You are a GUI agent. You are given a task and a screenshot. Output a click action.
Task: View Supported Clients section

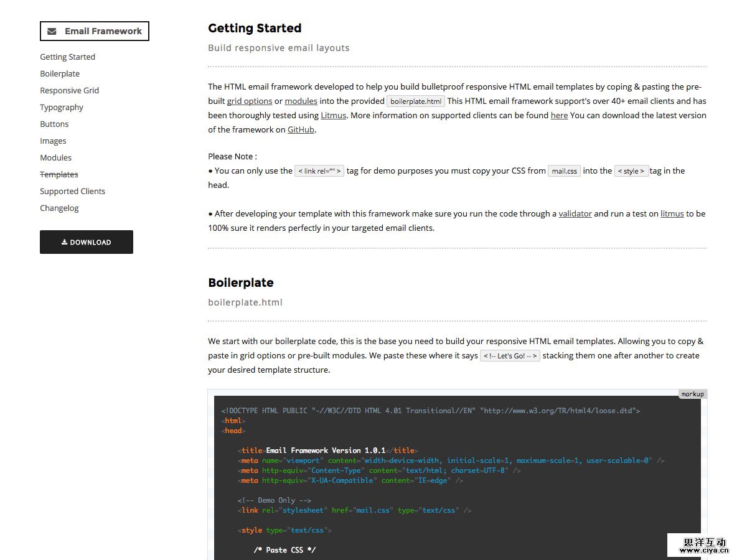(x=72, y=191)
